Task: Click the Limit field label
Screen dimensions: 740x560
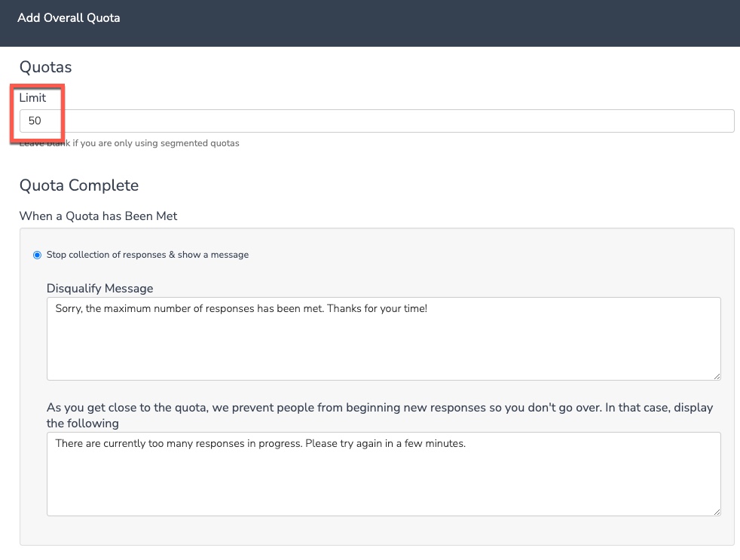Action: [x=32, y=97]
